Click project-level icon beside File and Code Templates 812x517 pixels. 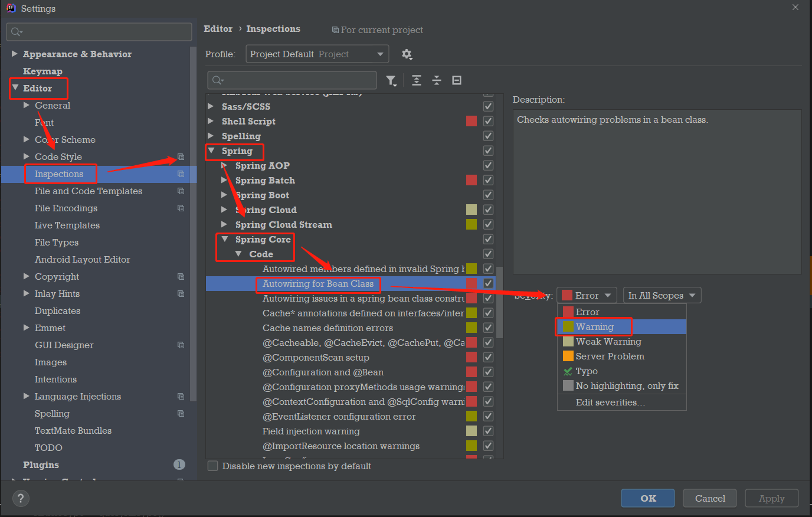181,191
